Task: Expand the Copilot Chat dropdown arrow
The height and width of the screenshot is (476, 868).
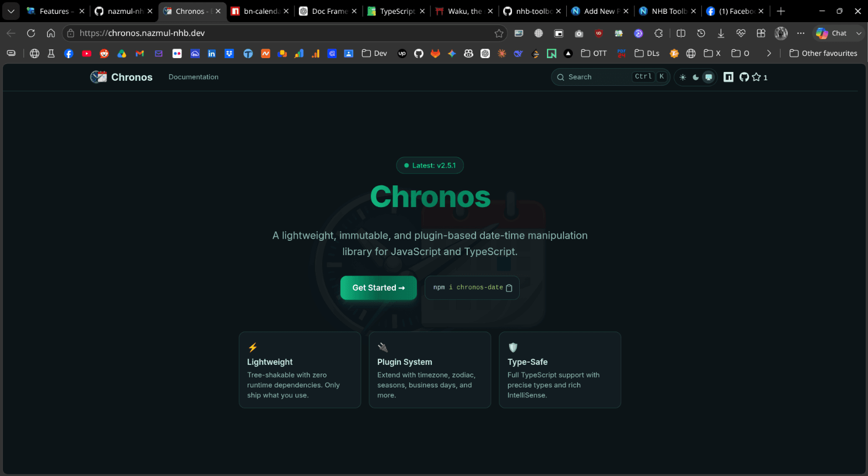Action: 859,33
